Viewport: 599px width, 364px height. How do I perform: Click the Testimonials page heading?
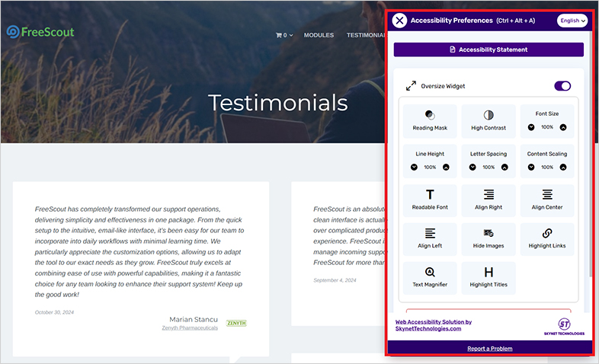tap(278, 103)
